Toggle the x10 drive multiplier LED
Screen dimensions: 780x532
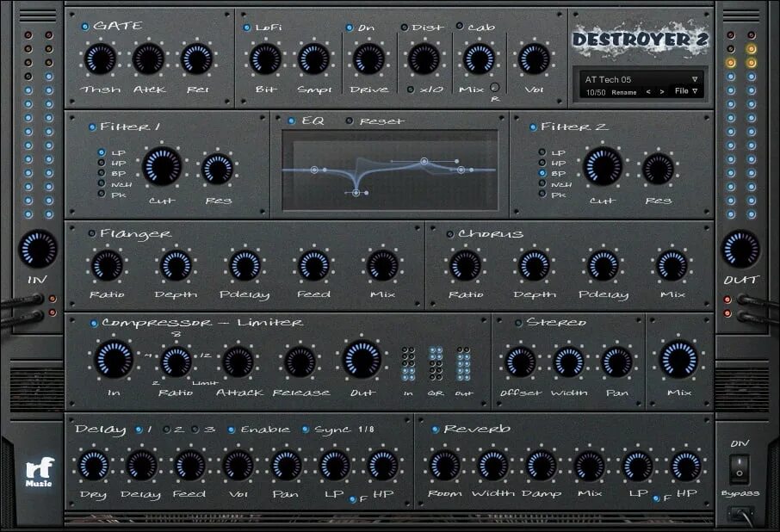click(x=411, y=90)
